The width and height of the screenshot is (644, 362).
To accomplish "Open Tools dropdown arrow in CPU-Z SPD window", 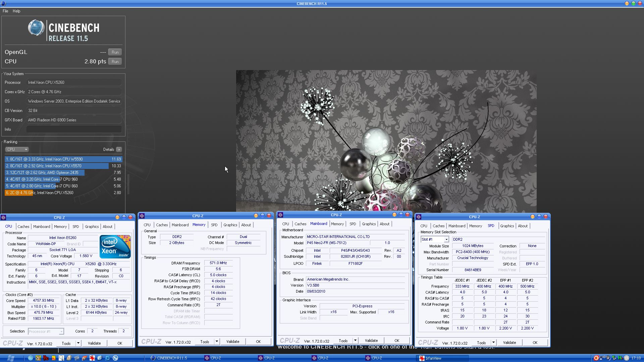I will tap(493, 343).
